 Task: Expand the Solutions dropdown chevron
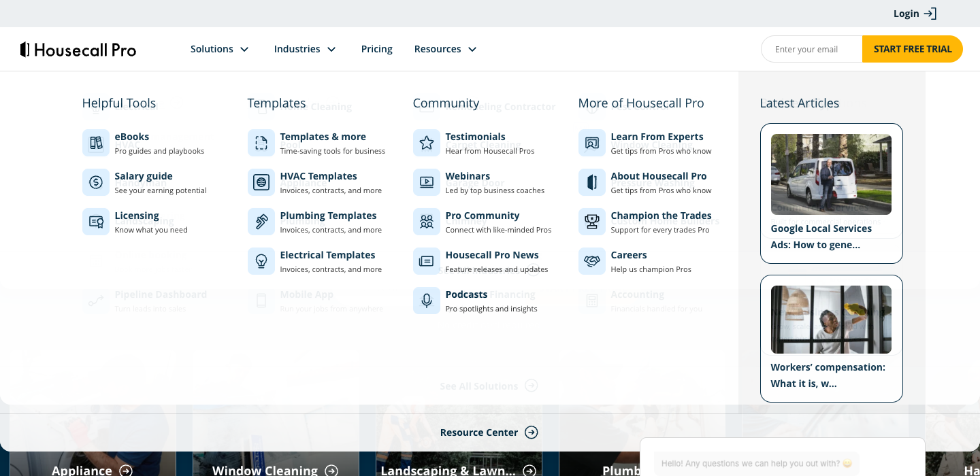(x=244, y=49)
